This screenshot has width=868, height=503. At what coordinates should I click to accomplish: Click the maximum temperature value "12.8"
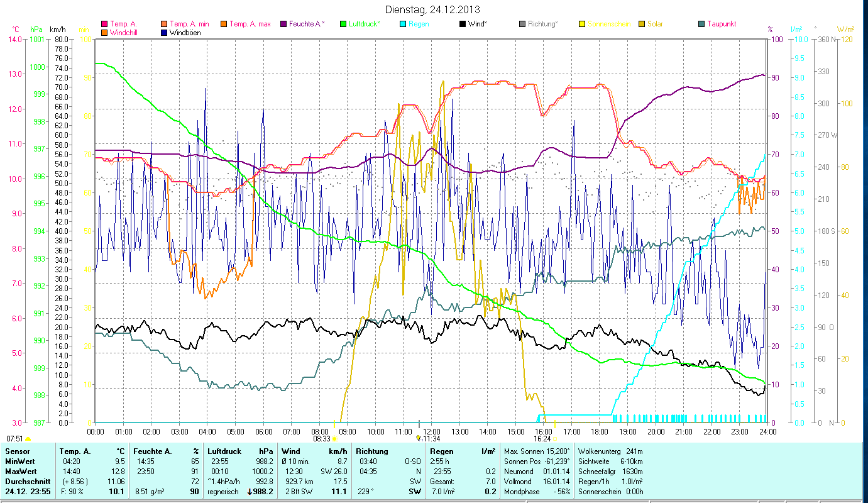118,472
